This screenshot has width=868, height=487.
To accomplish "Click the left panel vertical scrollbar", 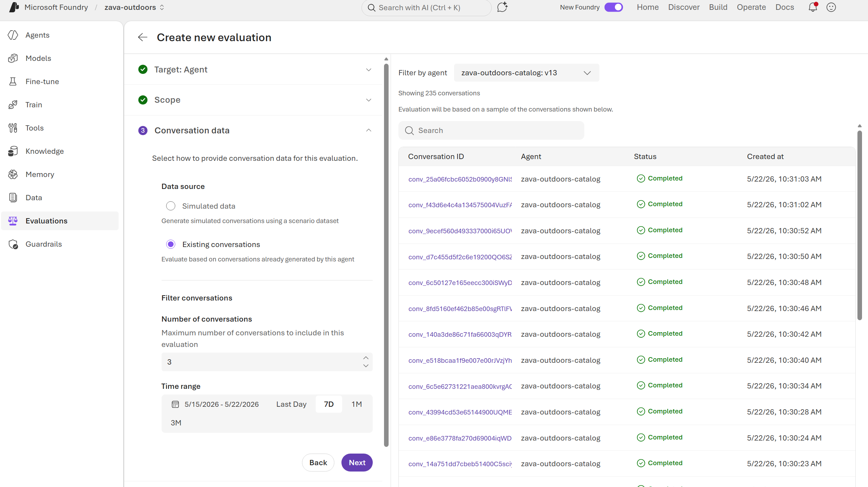I will pos(386,255).
